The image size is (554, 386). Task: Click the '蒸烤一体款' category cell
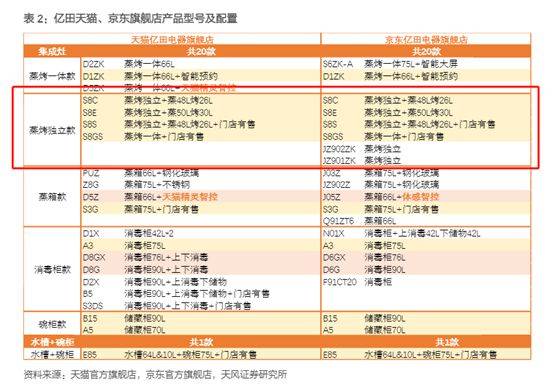(x=52, y=76)
